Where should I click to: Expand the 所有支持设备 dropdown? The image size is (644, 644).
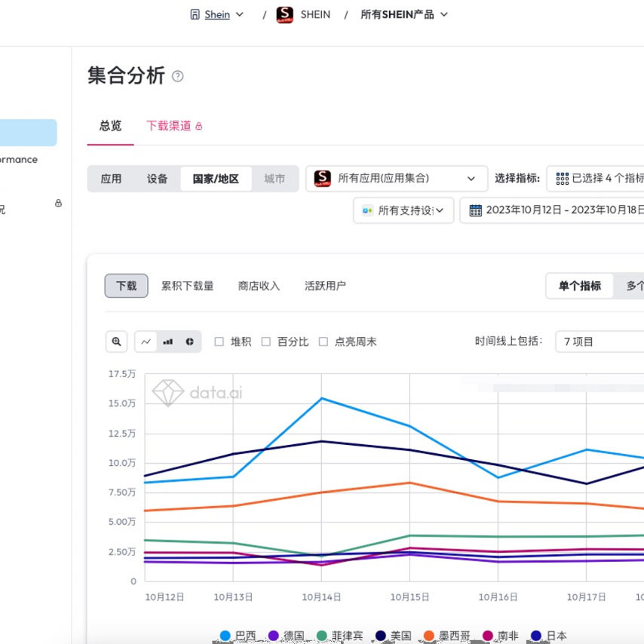click(x=403, y=210)
